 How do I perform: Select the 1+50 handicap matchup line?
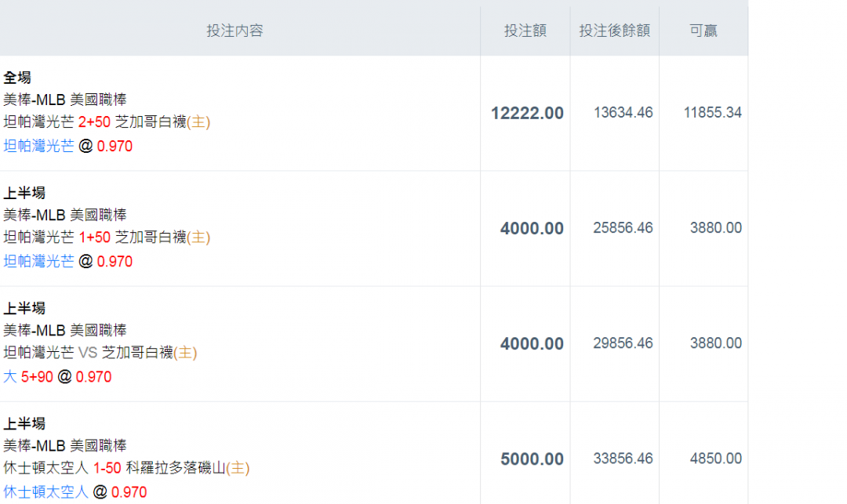pos(107,237)
